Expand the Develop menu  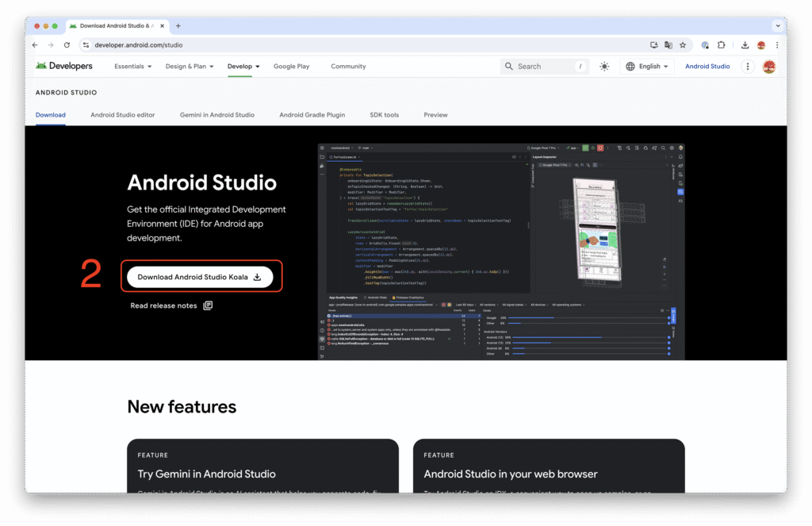pos(243,67)
